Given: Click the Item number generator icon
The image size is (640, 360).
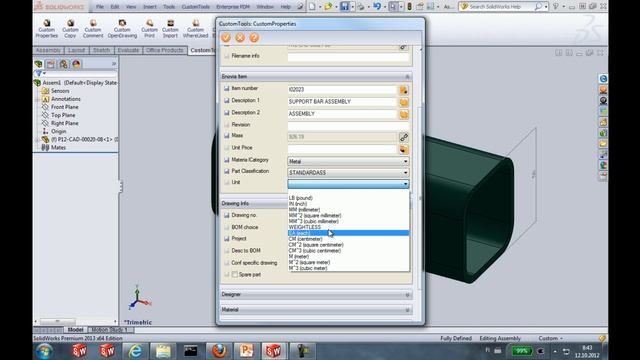Looking at the screenshot, I should tap(404, 90).
